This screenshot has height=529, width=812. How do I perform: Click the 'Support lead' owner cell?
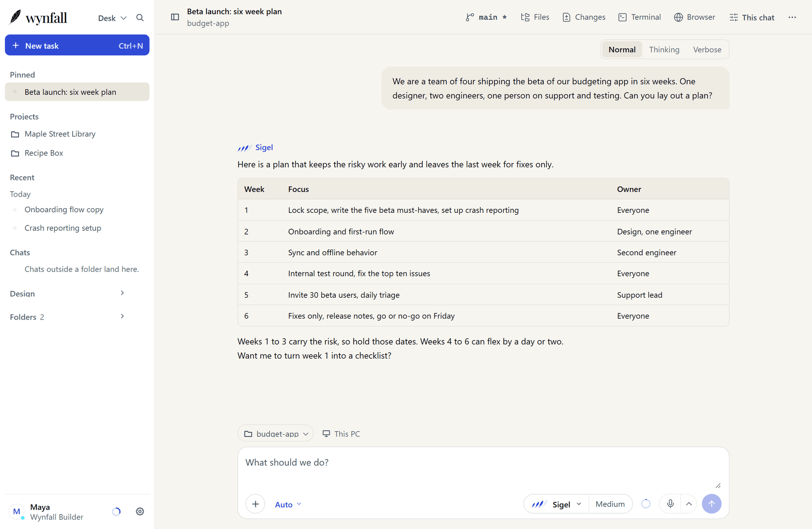click(x=639, y=294)
